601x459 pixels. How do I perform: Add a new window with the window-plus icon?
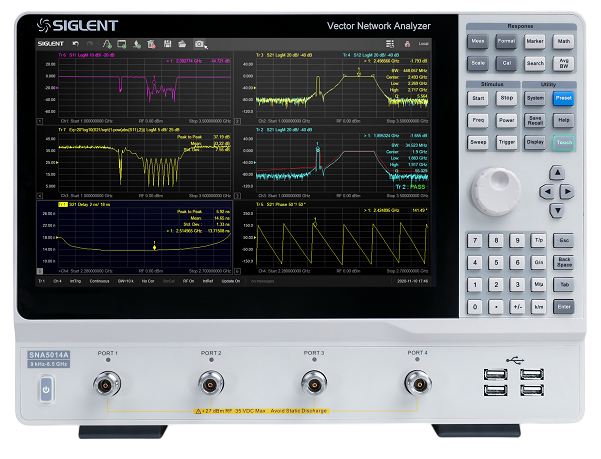click(122, 44)
